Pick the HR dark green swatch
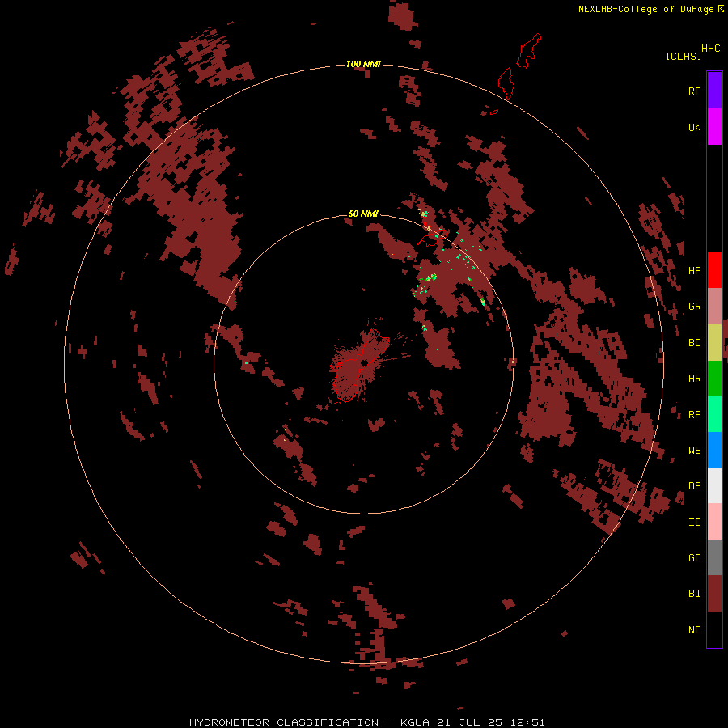Image resolution: width=728 pixels, height=728 pixels. 714,379
